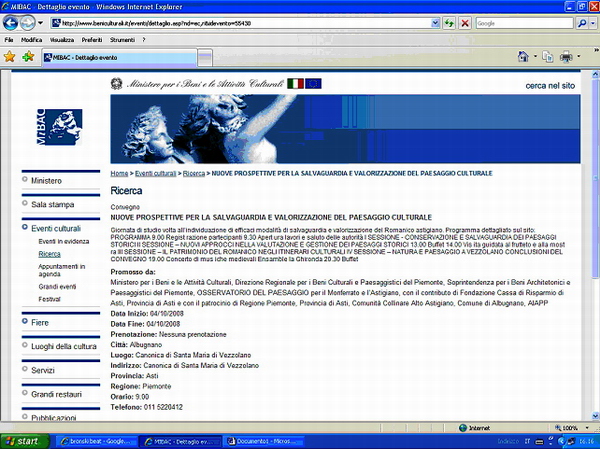Click the 'Telefono: 011 5220412' text

coord(147,407)
